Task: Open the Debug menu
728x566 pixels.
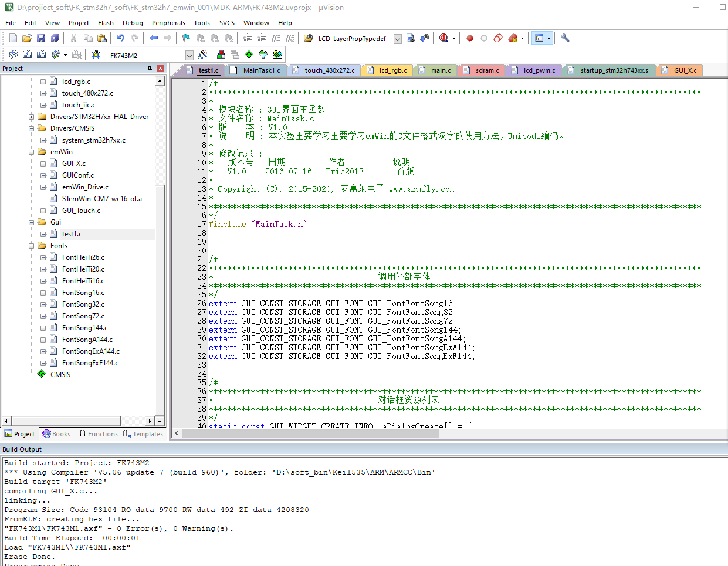Action: click(x=133, y=23)
